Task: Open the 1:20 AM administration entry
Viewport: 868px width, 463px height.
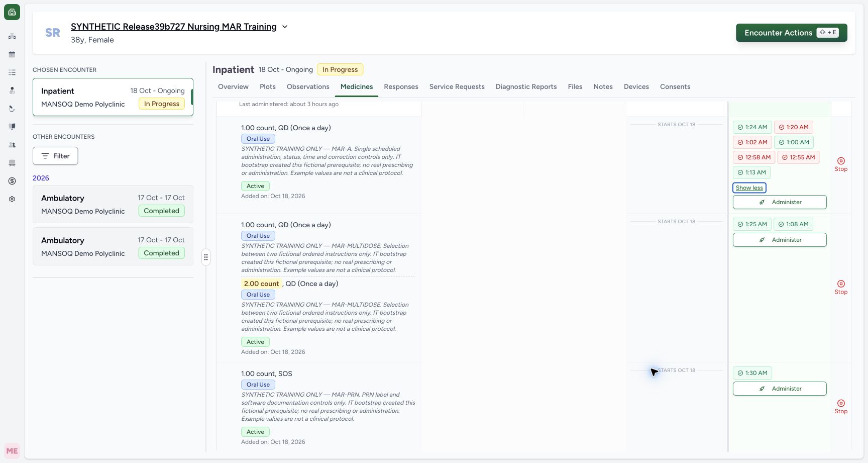Action: click(794, 127)
